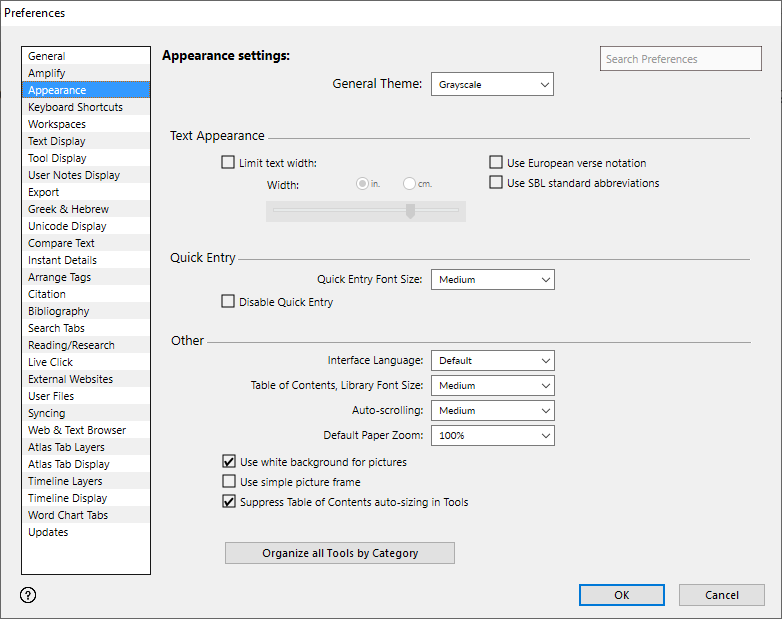
Task: Cancel the Preferences dialog
Action: click(721, 595)
